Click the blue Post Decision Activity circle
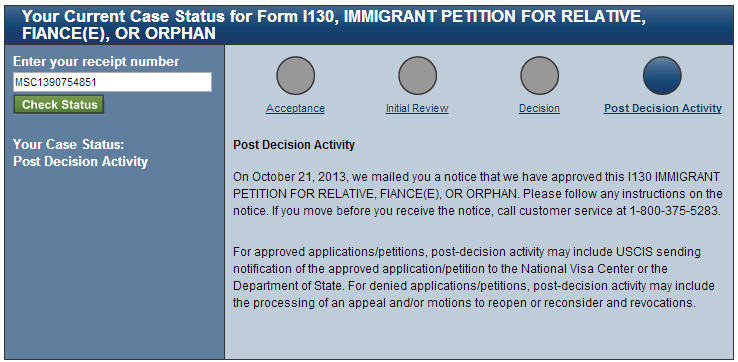The image size is (738, 362). click(662, 75)
